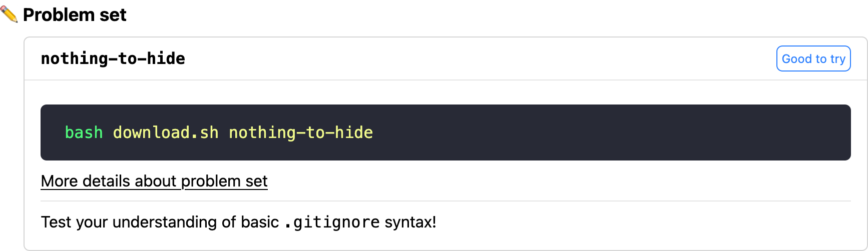868x251 pixels.
Task: Open More details about problem set link
Action: [x=154, y=181]
